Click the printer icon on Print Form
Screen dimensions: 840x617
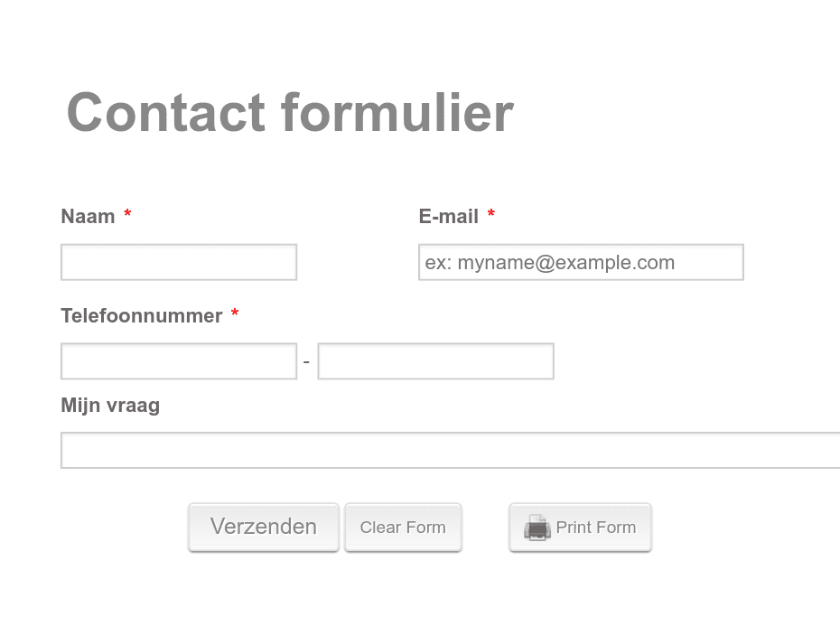point(537,528)
